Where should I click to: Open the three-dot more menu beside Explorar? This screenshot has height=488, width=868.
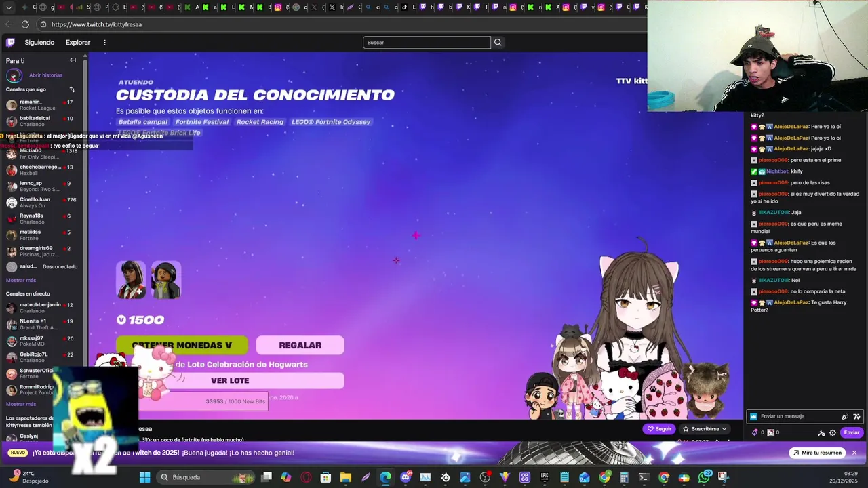pos(104,42)
